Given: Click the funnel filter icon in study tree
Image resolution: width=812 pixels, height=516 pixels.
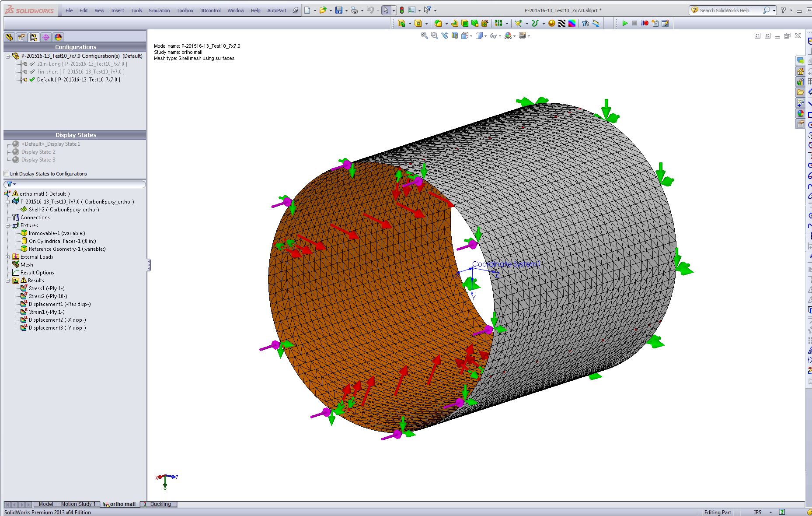Looking at the screenshot, I should pos(9,184).
